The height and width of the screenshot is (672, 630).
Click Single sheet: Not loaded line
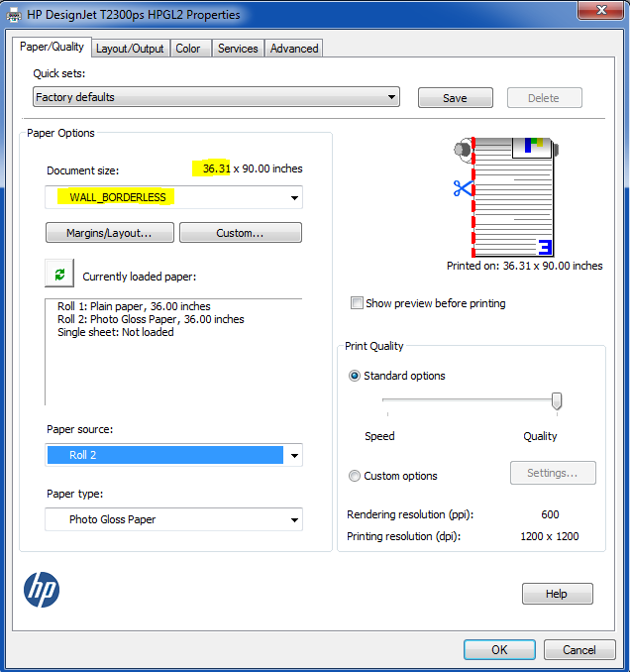pos(116,332)
